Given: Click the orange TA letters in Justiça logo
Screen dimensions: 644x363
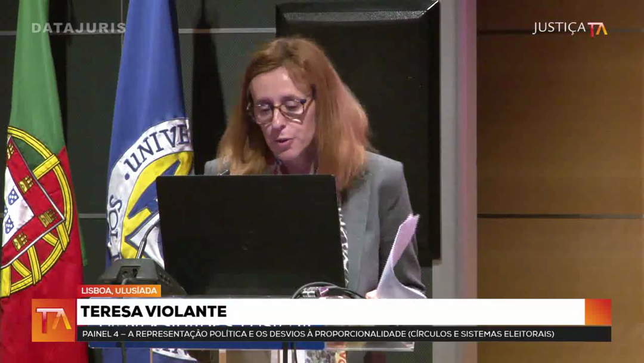Looking at the screenshot, I should (x=597, y=29).
